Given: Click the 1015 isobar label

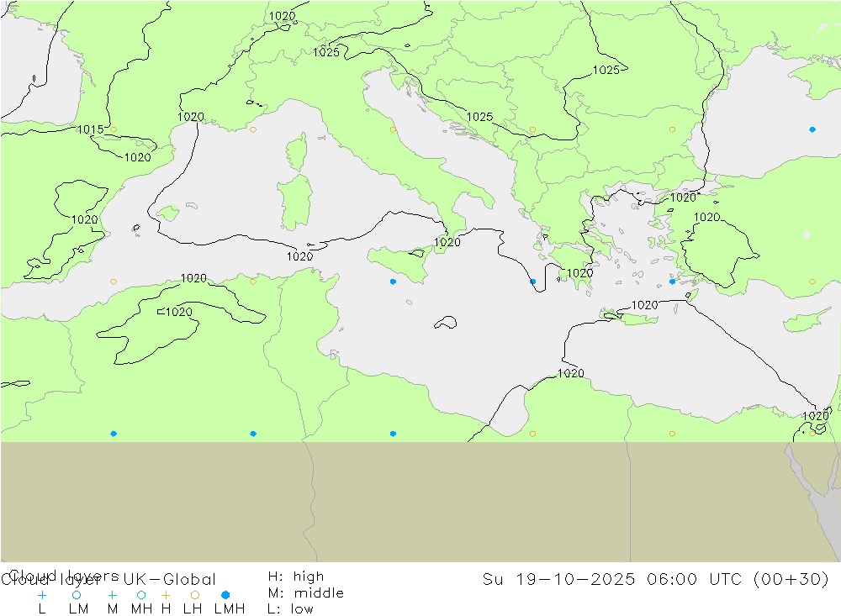Looking at the screenshot, I should (x=91, y=129).
